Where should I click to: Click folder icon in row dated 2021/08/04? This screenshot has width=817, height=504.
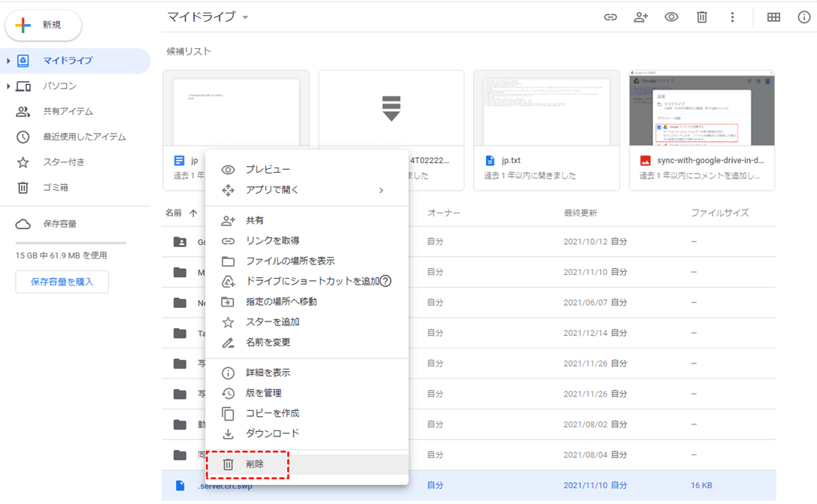180,454
